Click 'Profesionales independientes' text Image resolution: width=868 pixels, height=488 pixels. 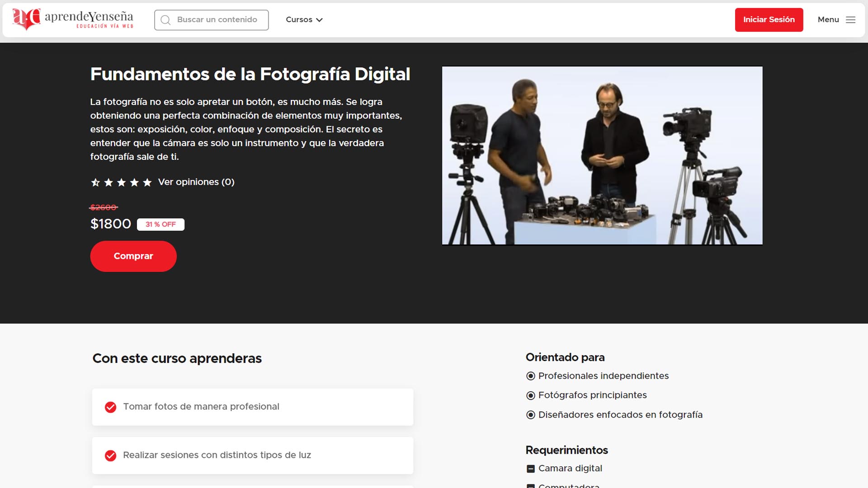pos(604,376)
